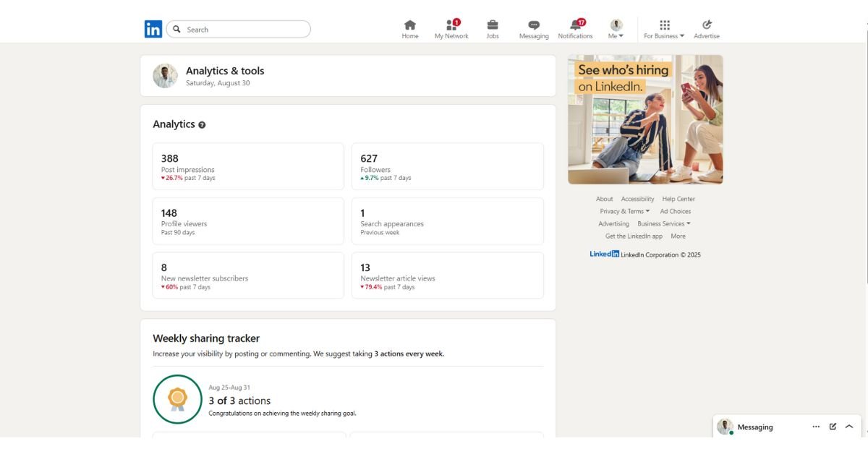Image resolution: width=868 pixels, height=454 pixels.
Task: Expand Privacy & Terms footer dropdown
Action: pyautogui.click(x=625, y=211)
